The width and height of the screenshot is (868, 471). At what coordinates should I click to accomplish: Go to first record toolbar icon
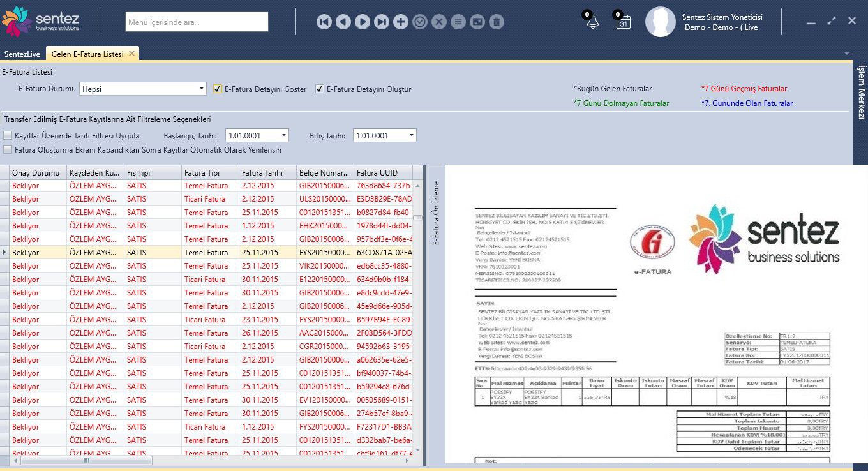[324, 22]
